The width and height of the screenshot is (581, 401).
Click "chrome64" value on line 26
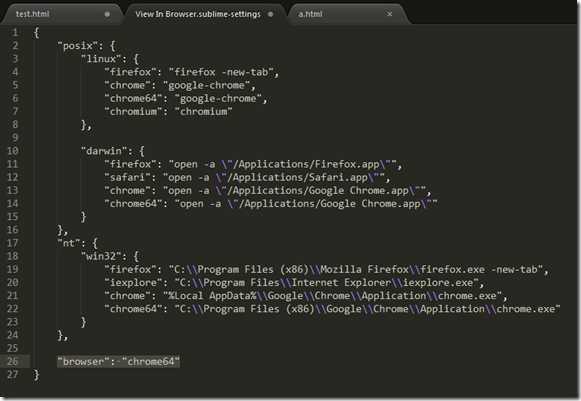point(151,361)
